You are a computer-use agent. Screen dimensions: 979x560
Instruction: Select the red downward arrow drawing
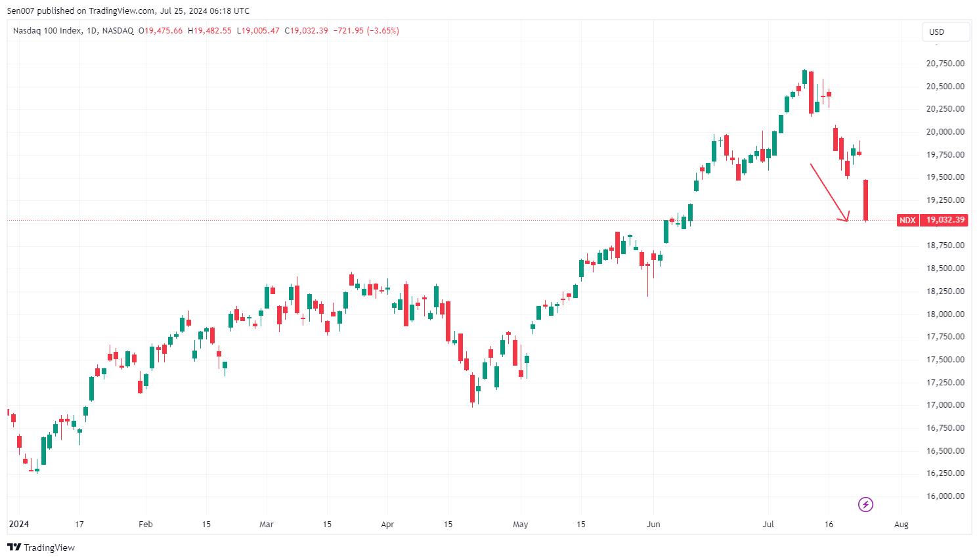pos(828,191)
